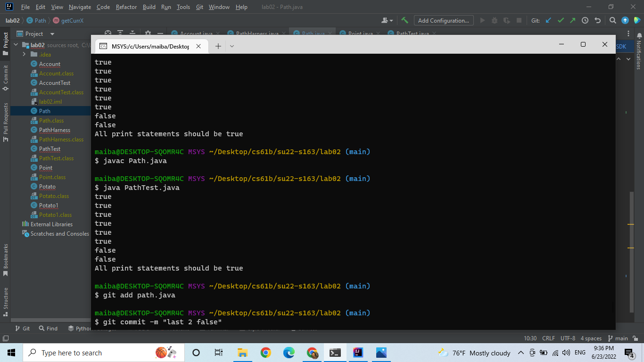The image size is (644, 362).
Task: Click the Git Push arrow icon
Action: pos(572,20)
